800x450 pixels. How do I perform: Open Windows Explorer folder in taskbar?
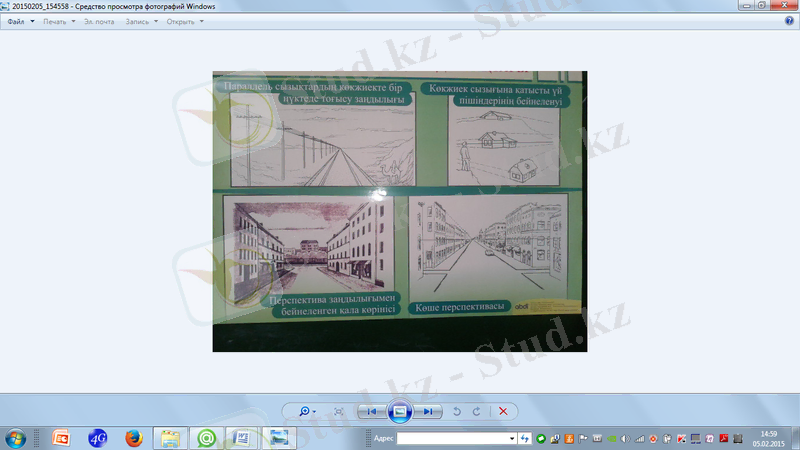point(171,437)
